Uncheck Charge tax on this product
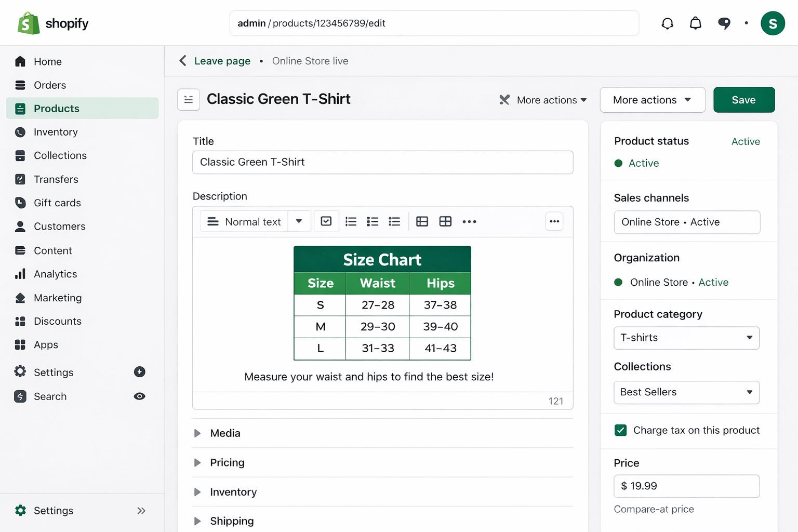The image size is (798, 532). pos(620,430)
